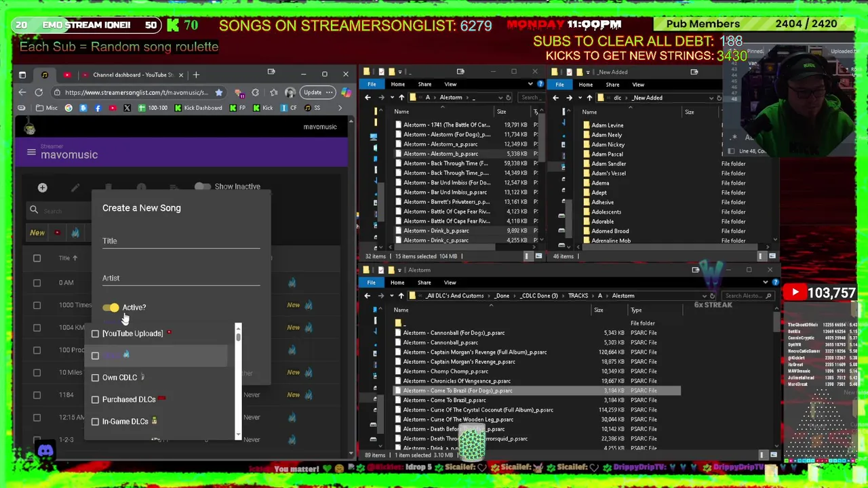
Task: Open tab actions icon in browser
Action: coord(22,75)
